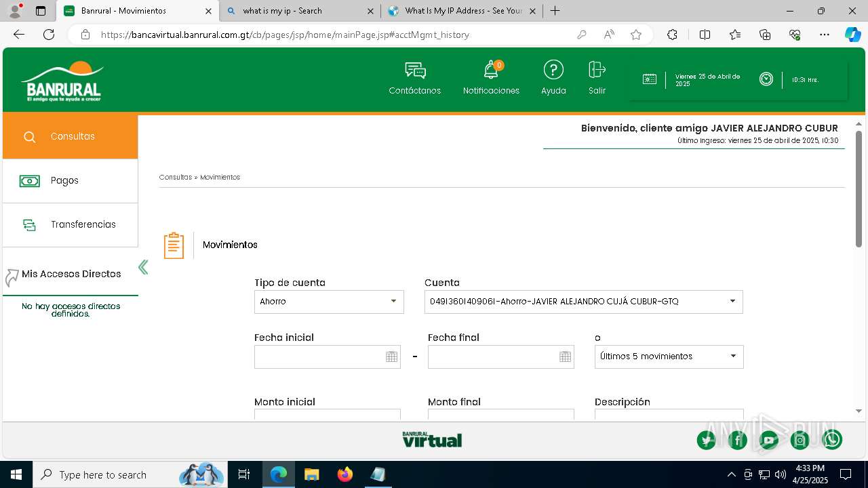868x488 pixels.
Task: Switch to 'What Is My IP Address' tab
Action: pos(461,11)
